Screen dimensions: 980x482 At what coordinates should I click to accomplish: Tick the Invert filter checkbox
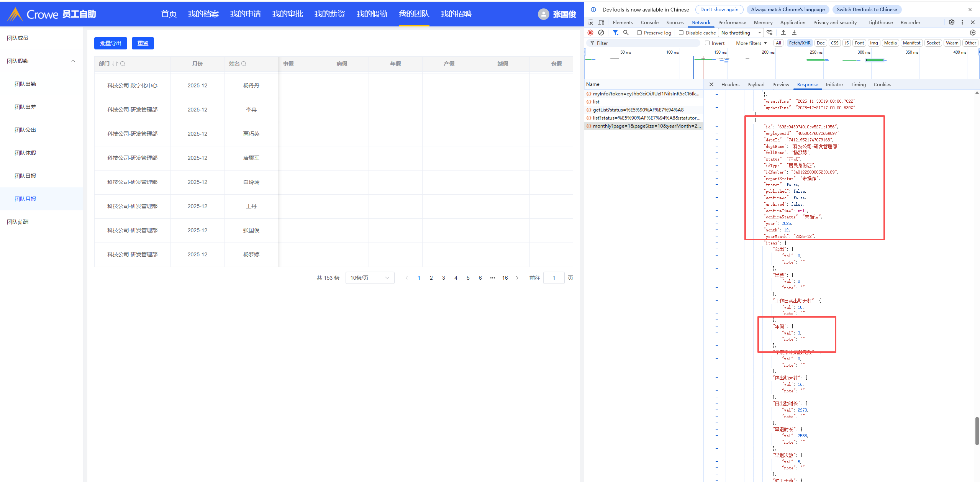[707, 43]
